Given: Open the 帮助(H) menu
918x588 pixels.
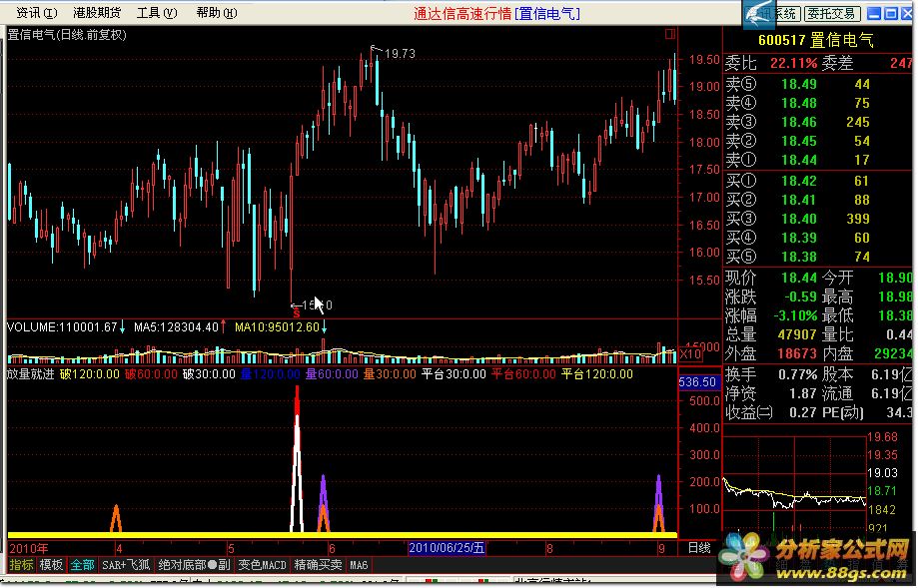Looking at the screenshot, I should tap(217, 12).
